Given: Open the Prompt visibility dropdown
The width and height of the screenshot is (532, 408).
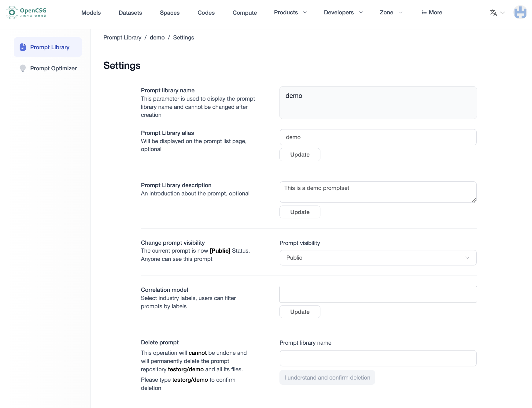Looking at the screenshot, I should [x=378, y=258].
